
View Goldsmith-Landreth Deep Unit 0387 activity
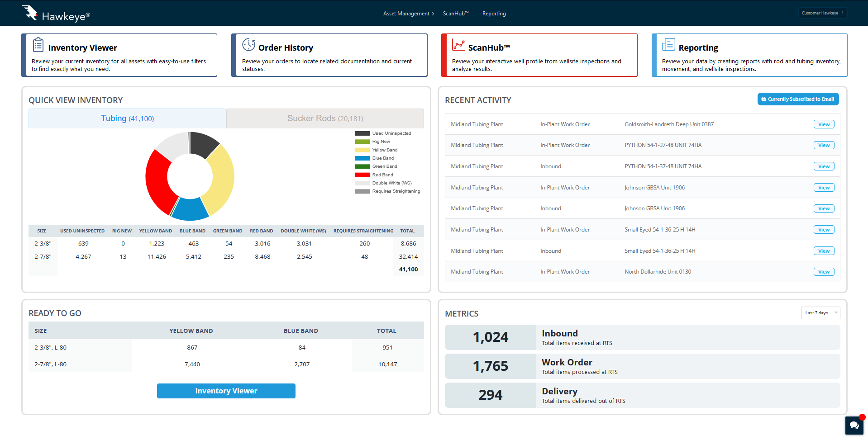point(824,124)
